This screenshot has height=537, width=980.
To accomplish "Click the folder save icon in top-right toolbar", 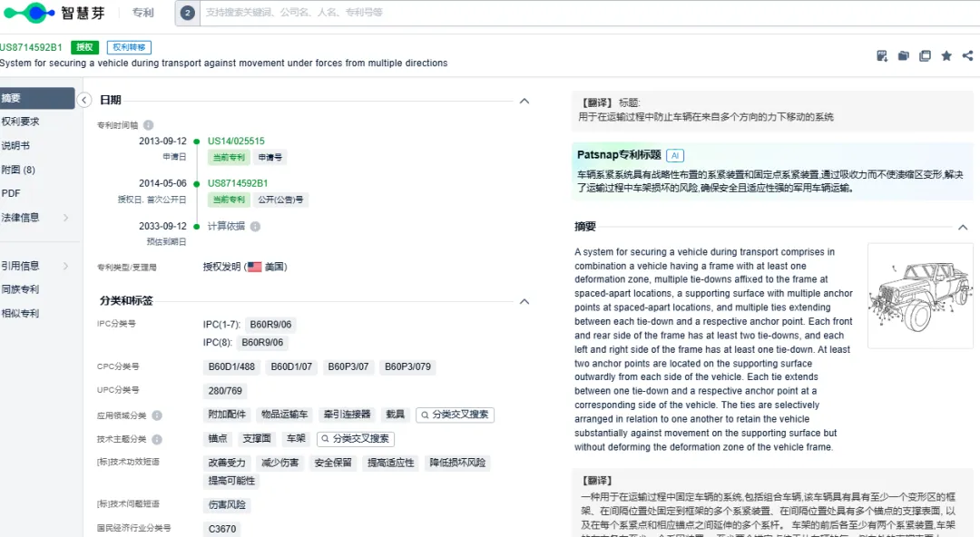I will pyautogui.click(x=903, y=55).
